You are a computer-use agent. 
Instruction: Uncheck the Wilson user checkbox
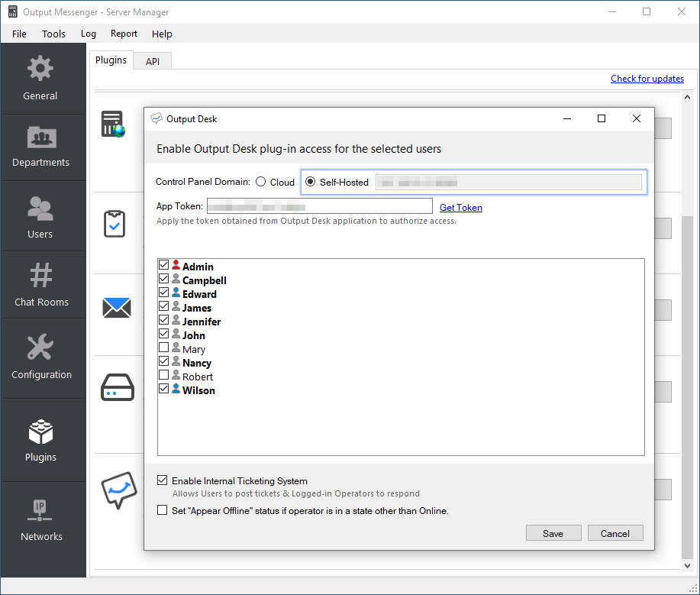coord(164,389)
